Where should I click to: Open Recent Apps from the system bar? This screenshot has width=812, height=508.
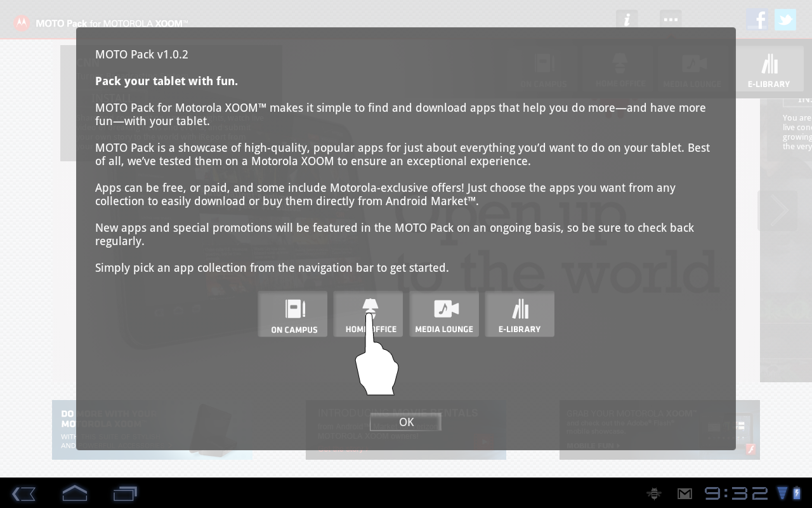(125, 493)
